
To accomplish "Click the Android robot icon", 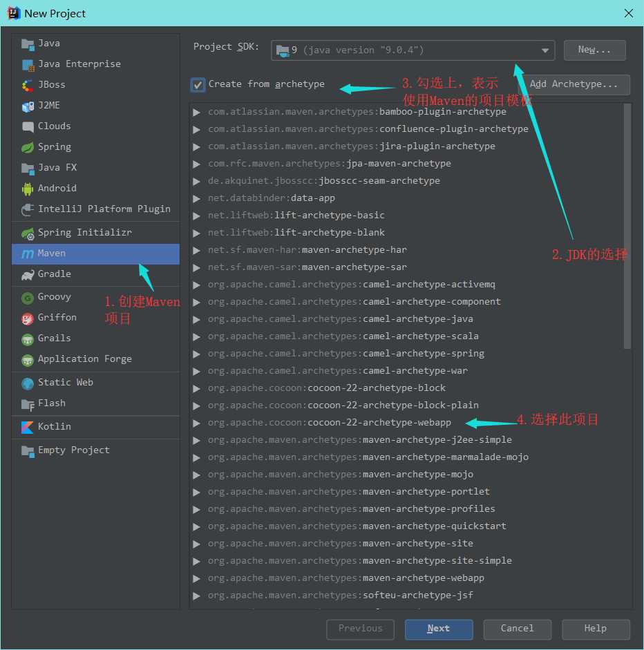I will 28,189.
